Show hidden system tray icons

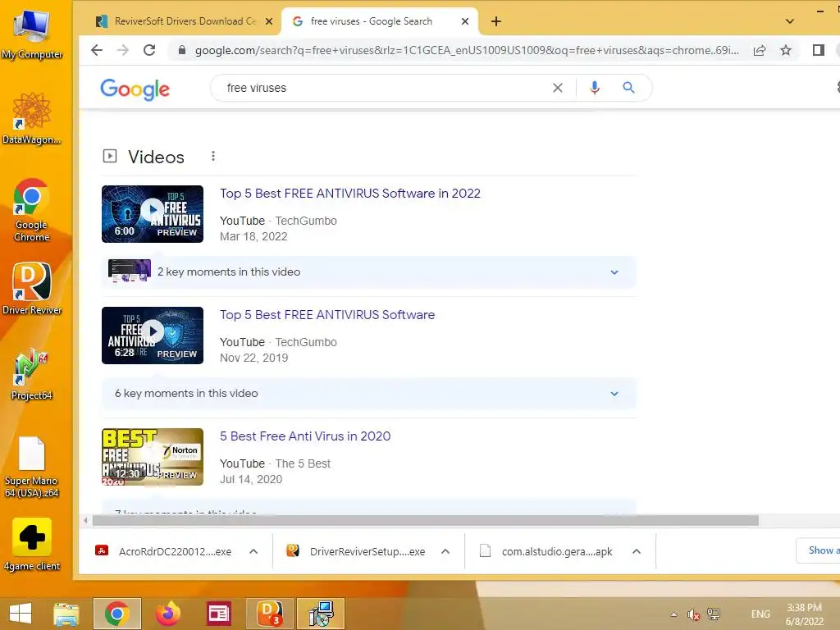(x=674, y=614)
